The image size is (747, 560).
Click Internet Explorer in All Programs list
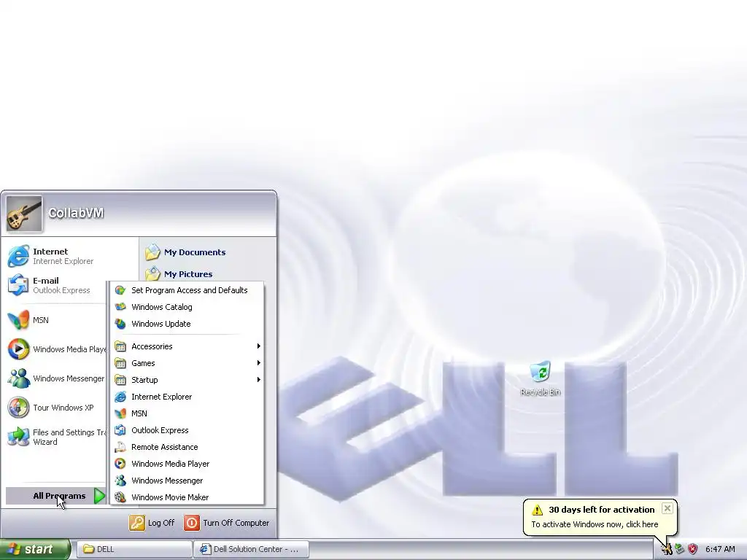pyautogui.click(x=187, y=397)
